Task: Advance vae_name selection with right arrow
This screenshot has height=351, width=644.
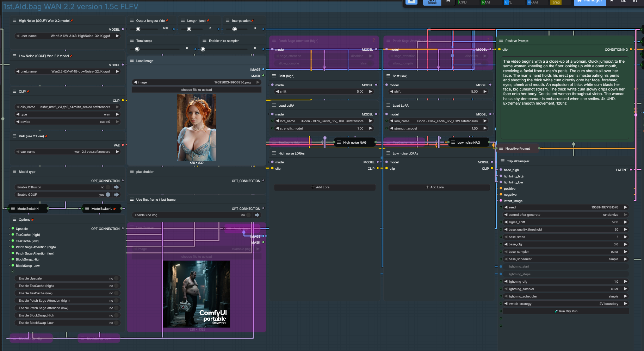Action: pos(117,152)
